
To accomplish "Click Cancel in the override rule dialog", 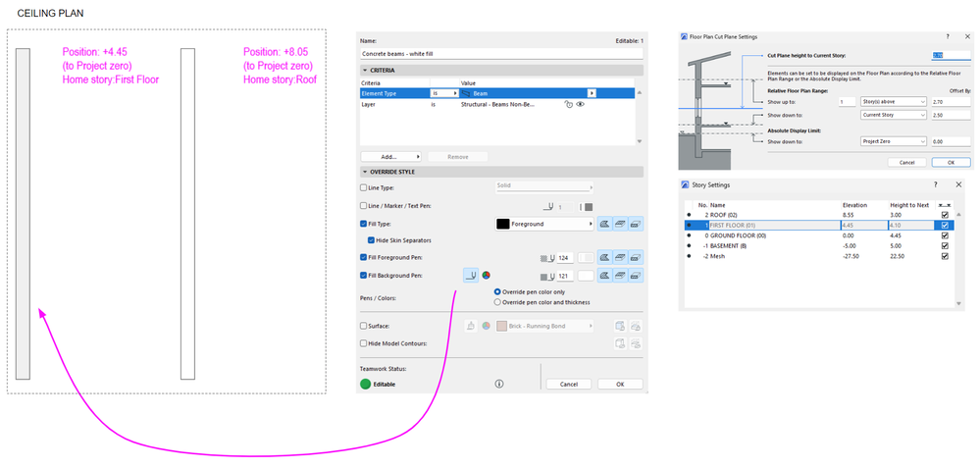I will pyautogui.click(x=569, y=385).
